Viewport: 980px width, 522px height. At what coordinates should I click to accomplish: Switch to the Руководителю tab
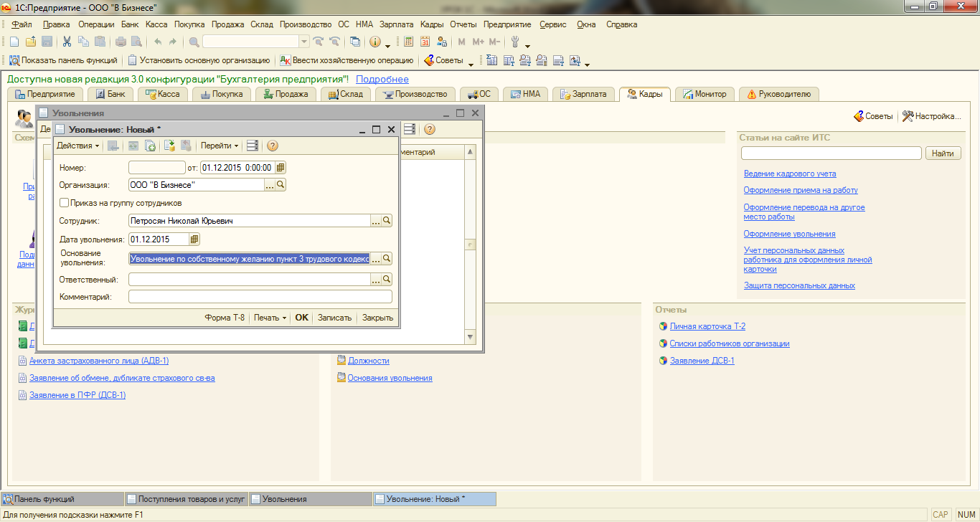[778, 94]
